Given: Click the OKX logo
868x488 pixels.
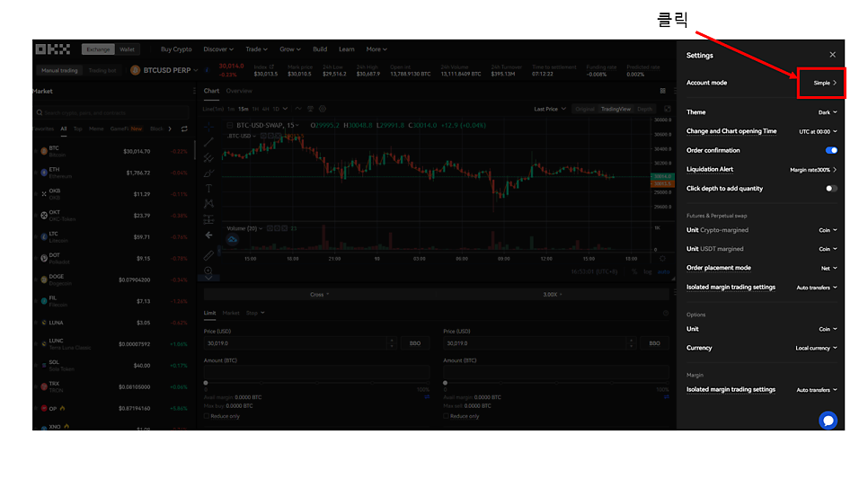Looking at the screenshot, I should [53, 49].
